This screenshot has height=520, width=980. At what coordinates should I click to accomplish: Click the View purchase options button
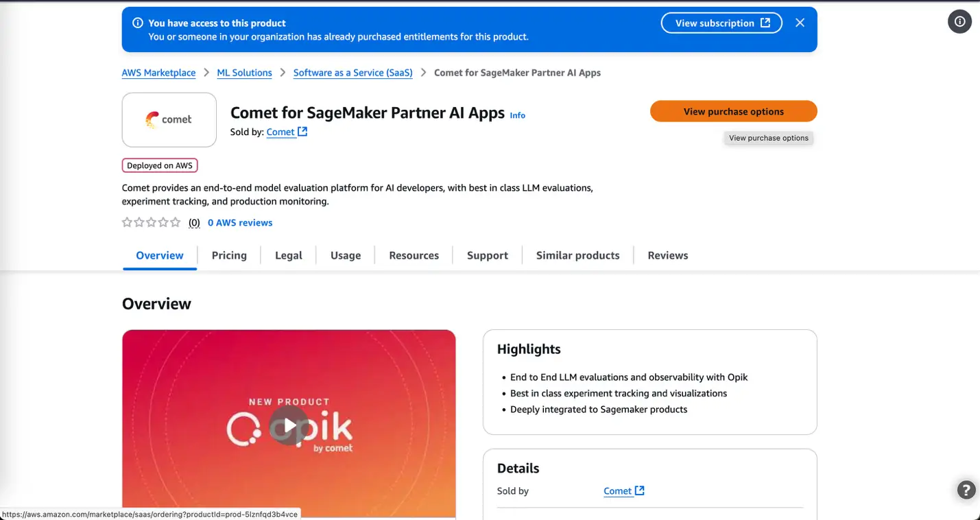tap(733, 111)
